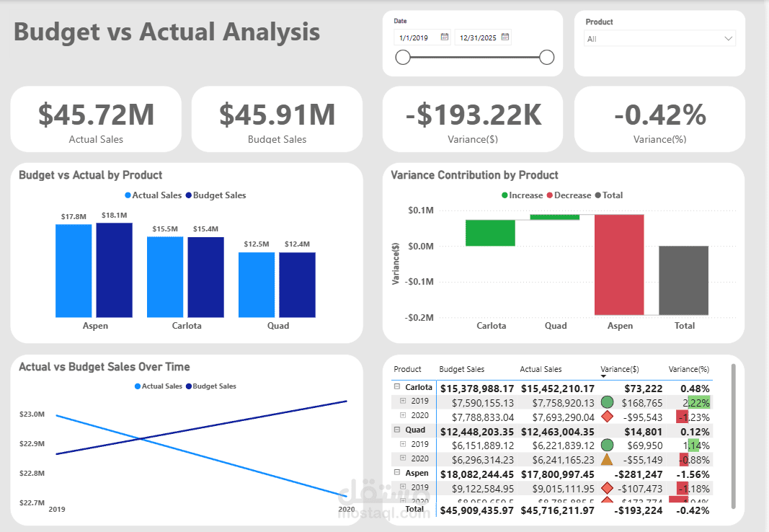
Task: Click green circle indicator in Carlota 2019 row
Action: tap(607, 402)
